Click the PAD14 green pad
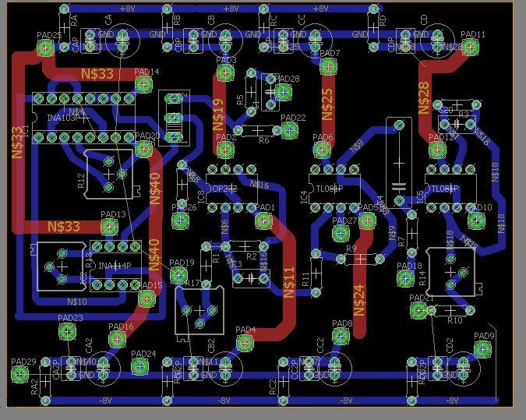The image size is (526, 420). [143, 84]
